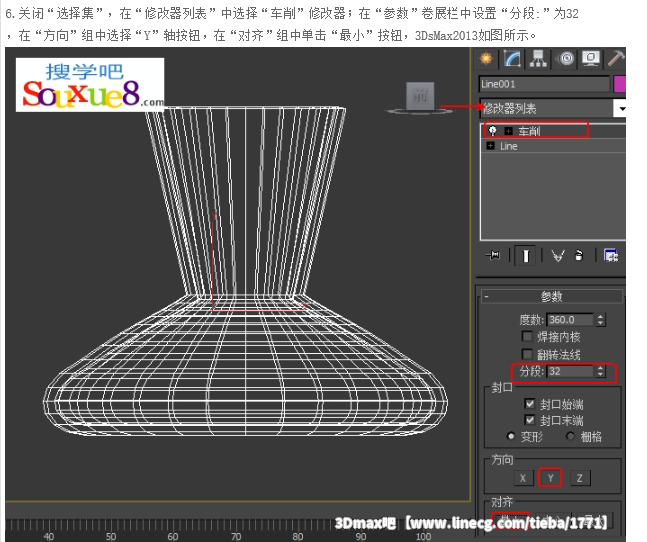Open the Create panel sun icon

point(486,59)
